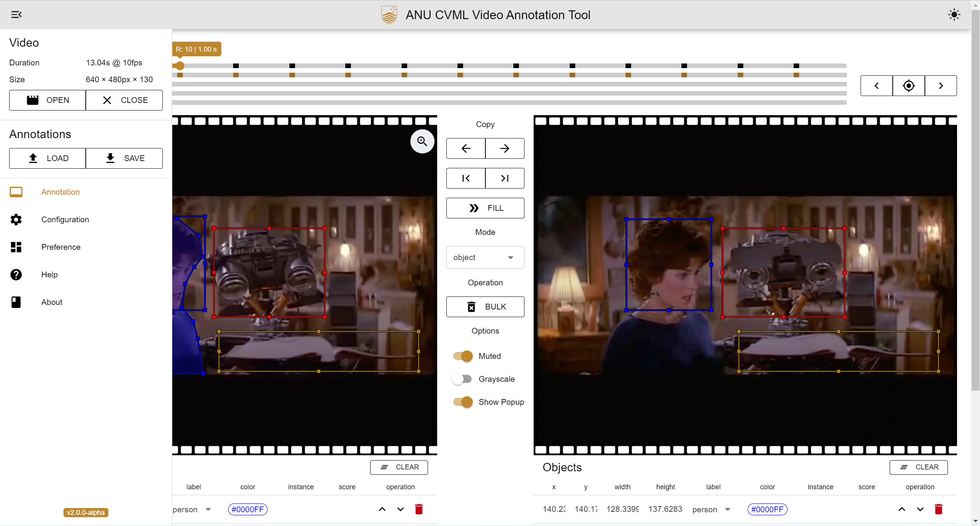Disable the Muted switch
Image resolution: width=980 pixels, height=526 pixels.
click(x=463, y=356)
